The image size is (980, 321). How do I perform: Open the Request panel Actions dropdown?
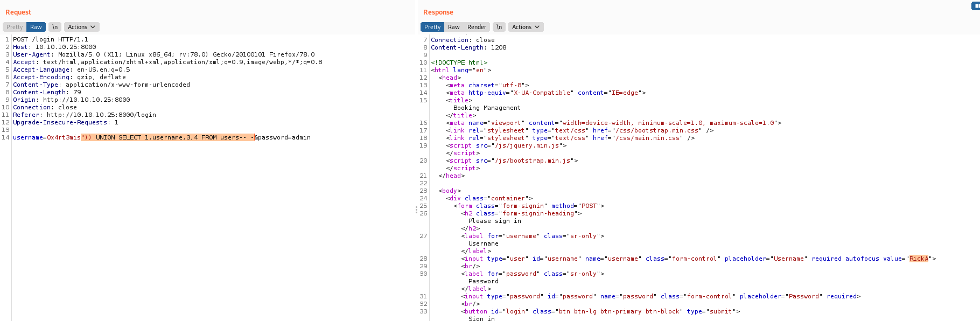click(81, 27)
